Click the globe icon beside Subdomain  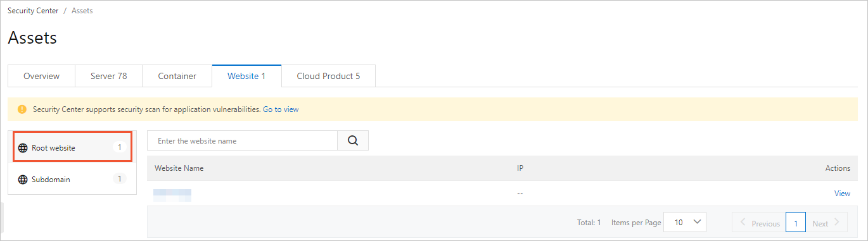pyautogui.click(x=23, y=180)
